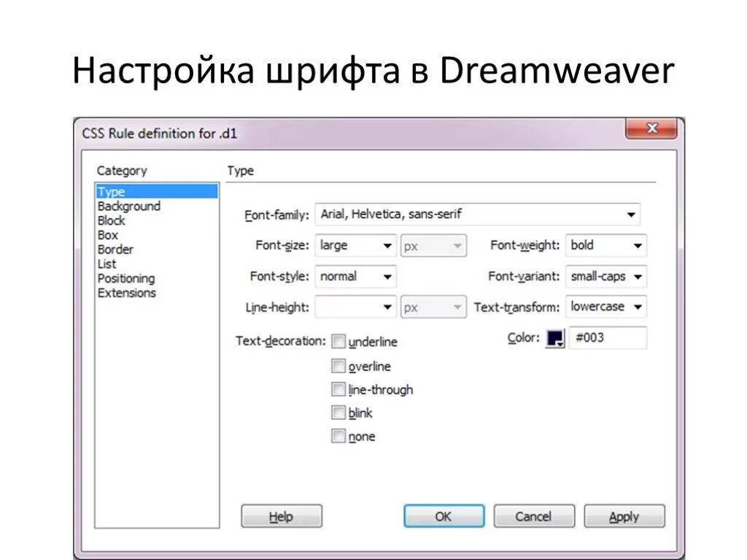Click the Apply button
This screenshot has width=747, height=560.
click(624, 516)
